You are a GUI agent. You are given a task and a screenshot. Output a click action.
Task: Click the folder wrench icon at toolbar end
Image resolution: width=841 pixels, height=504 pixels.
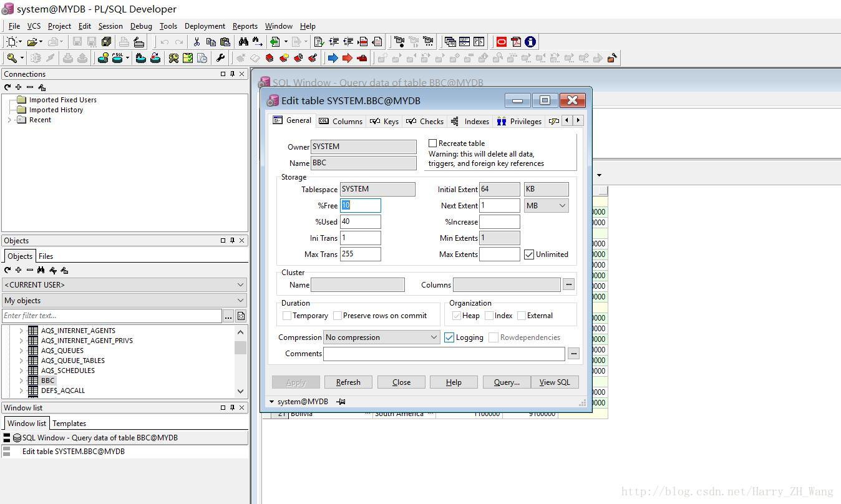pyautogui.click(x=612, y=58)
